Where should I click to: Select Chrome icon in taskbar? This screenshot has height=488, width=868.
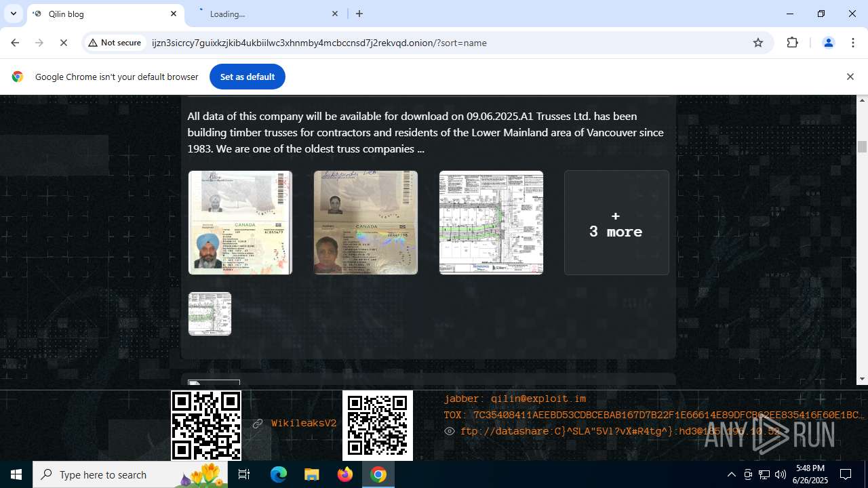378,474
